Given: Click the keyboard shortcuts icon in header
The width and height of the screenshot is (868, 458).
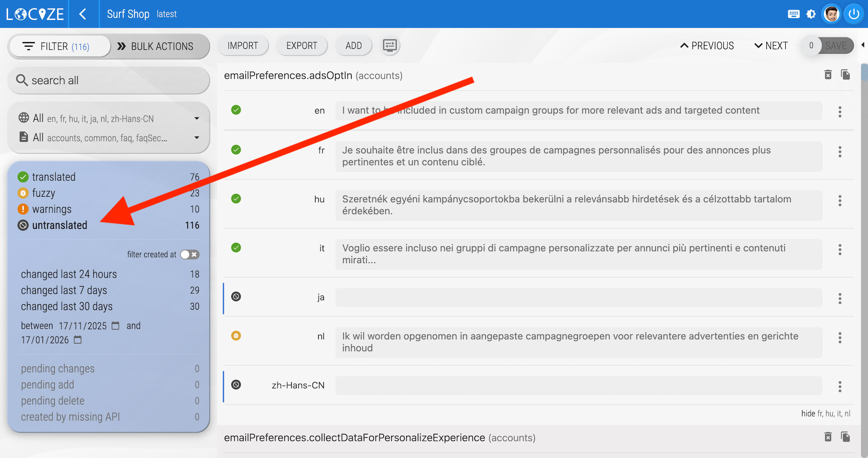Looking at the screenshot, I should 793,14.
